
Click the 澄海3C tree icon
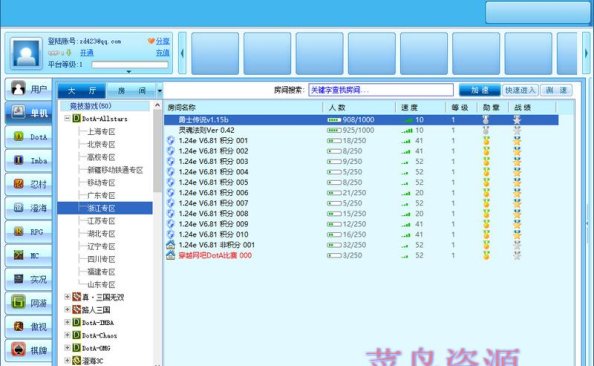pyautogui.click(x=77, y=360)
